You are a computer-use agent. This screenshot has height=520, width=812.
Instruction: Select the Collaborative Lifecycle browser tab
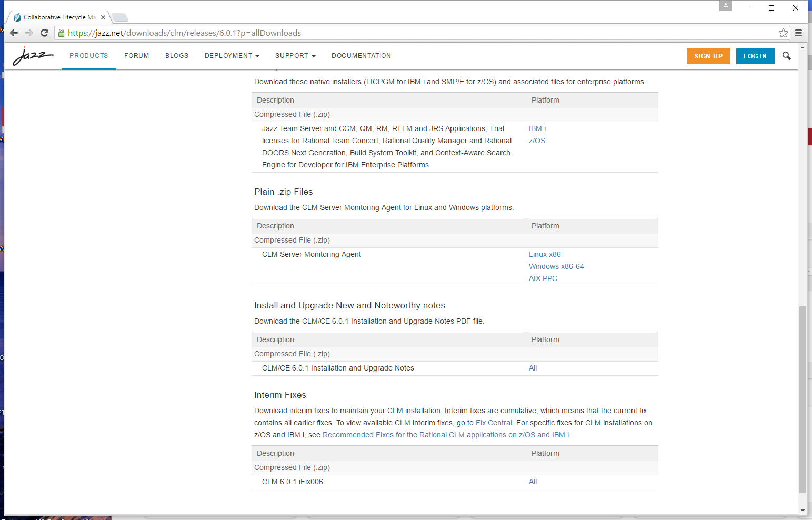pos(59,17)
